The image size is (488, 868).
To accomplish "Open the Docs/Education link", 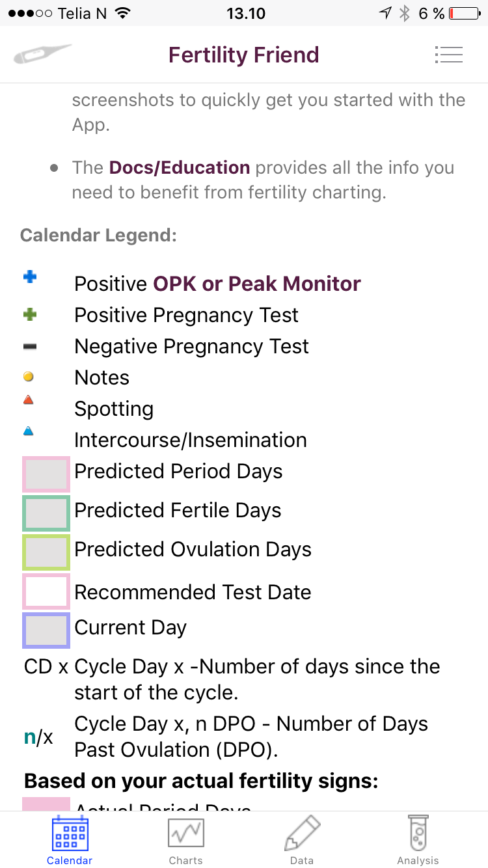I will tap(180, 168).
